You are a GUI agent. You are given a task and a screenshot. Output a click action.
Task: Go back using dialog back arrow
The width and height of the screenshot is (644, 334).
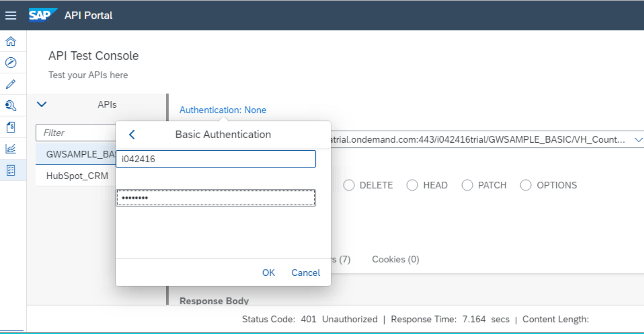click(132, 134)
